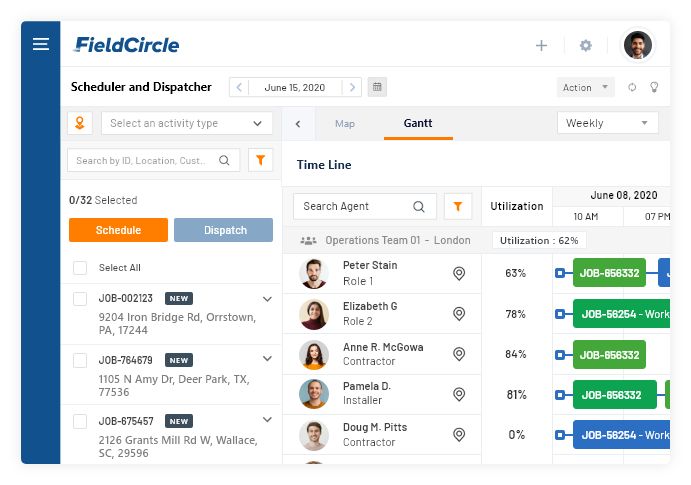This screenshot has width=691, height=485.
Task: Open the user profile avatar
Action: 637,45
